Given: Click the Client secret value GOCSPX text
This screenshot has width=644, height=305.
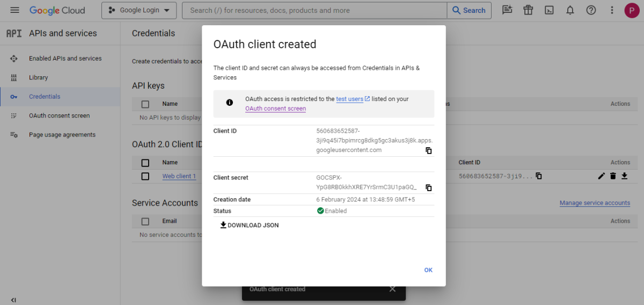Looking at the screenshot, I should point(367,183).
